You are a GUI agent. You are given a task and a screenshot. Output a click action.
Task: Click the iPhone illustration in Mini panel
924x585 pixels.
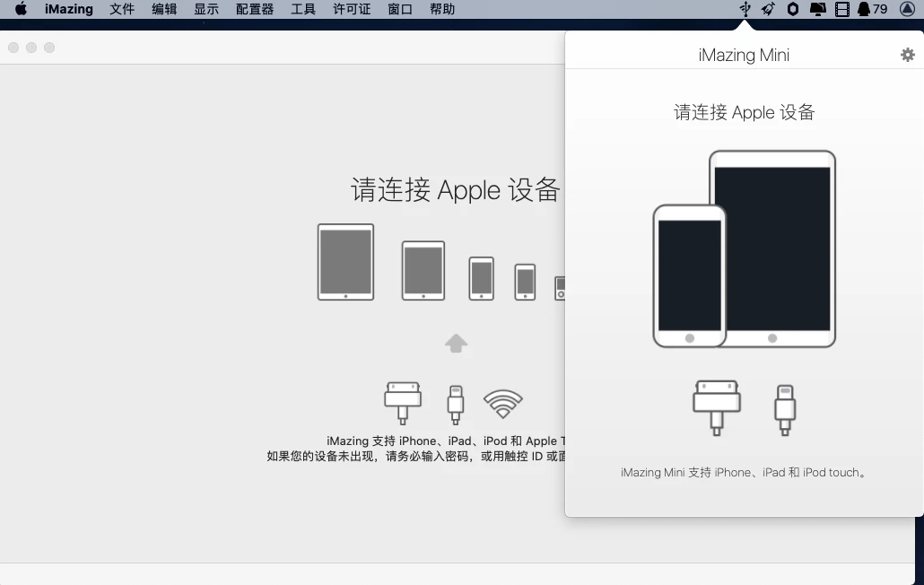(689, 275)
